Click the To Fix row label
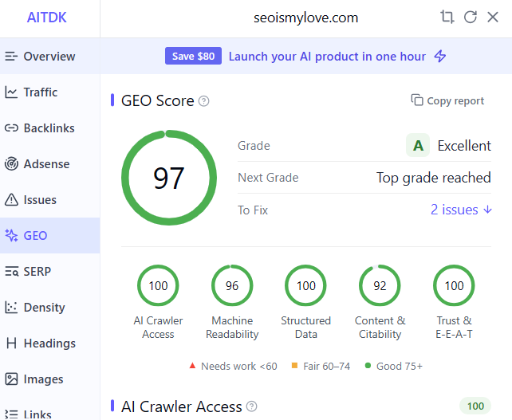 coord(253,210)
